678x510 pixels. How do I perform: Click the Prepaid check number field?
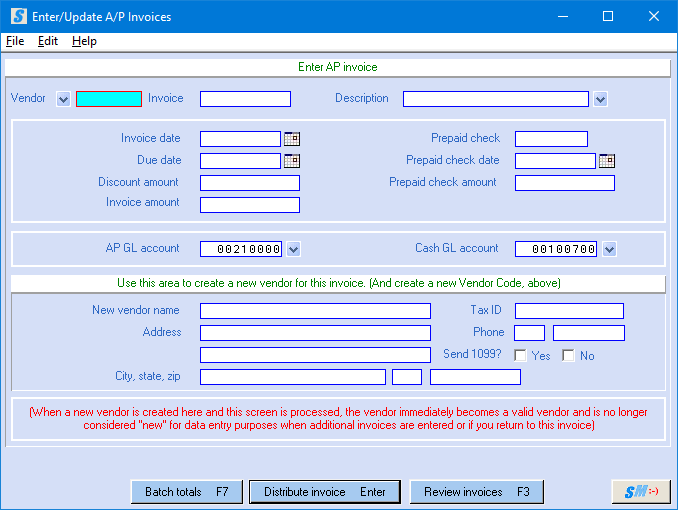pos(551,139)
